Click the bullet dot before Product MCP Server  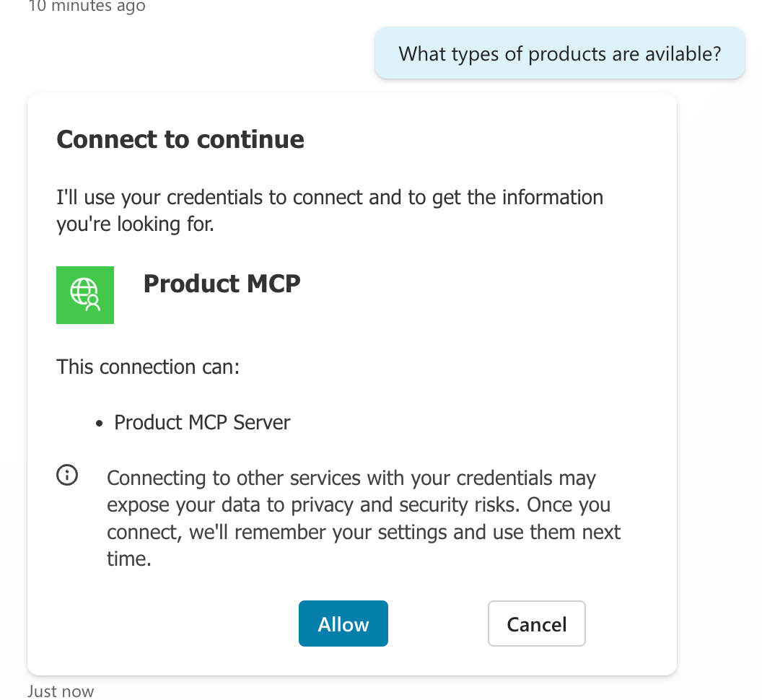click(99, 423)
